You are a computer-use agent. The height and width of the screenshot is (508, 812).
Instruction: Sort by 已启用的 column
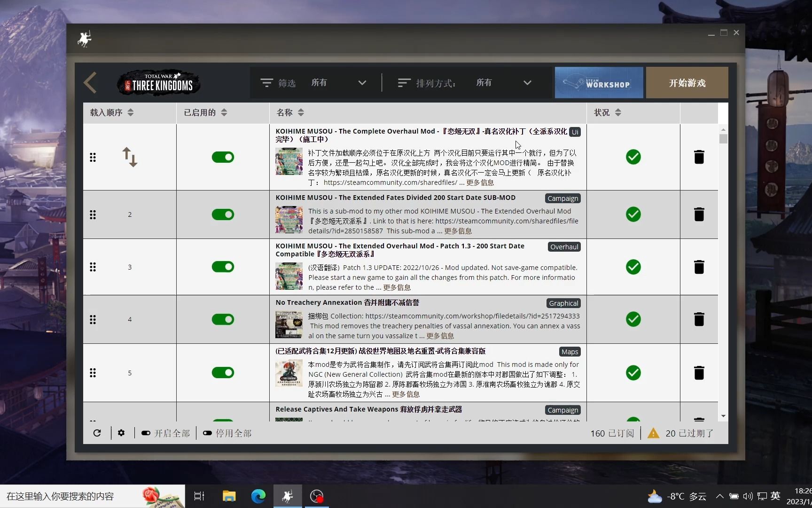coord(205,112)
